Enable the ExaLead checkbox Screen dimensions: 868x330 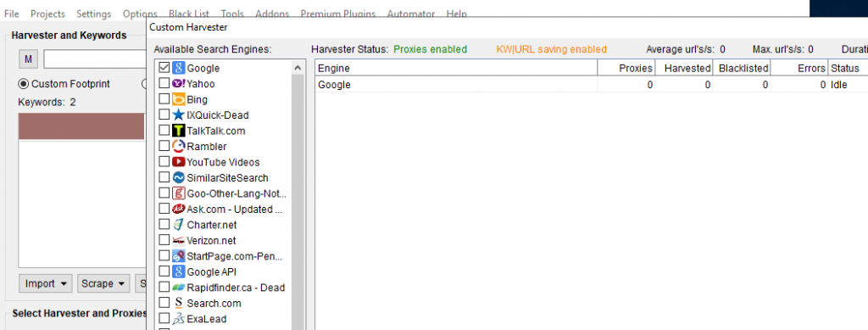[164, 319]
